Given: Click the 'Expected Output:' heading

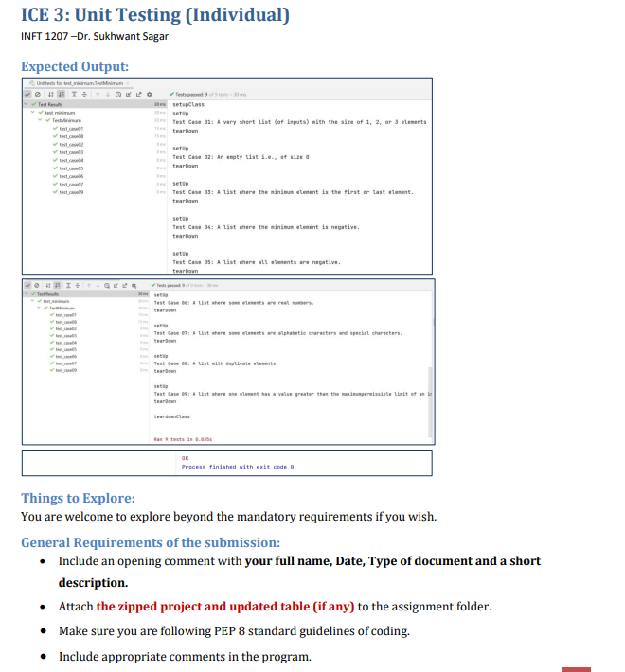Looking at the screenshot, I should (x=75, y=66).
